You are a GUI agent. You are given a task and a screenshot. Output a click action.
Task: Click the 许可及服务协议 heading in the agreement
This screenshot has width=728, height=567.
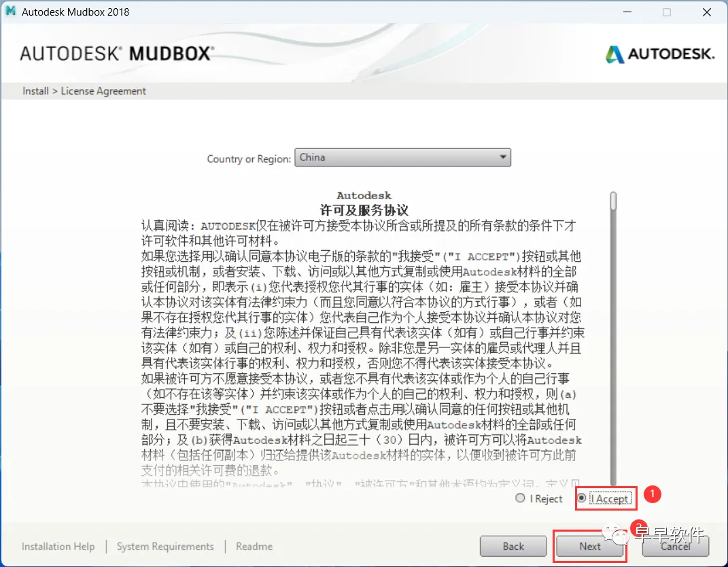pos(364,210)
